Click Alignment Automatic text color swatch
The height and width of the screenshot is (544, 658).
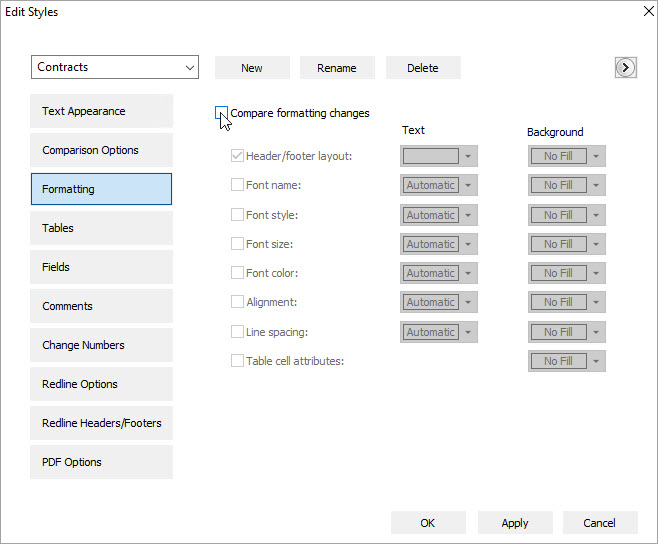431,302
